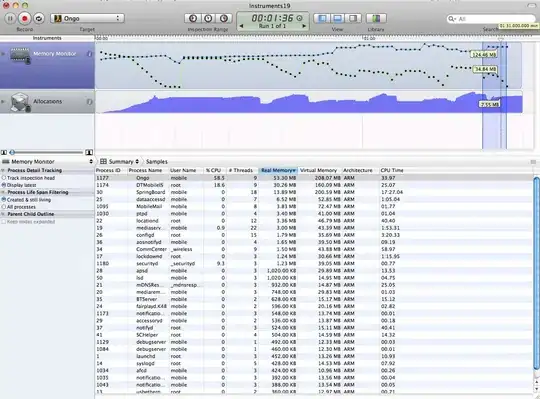Select the DTMobileIS process row
This screenshot has height=399, width=540.
coord(314,185)
